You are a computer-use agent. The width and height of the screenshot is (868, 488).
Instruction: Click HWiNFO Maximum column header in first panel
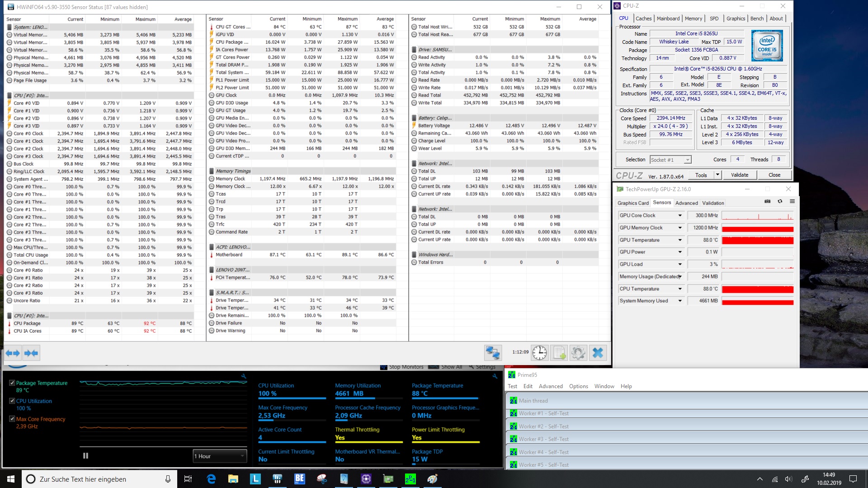click(145, 19)
